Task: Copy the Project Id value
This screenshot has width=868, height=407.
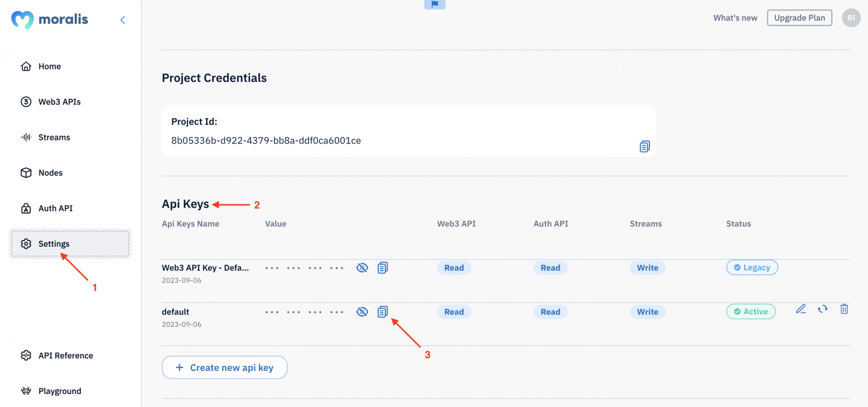Action: (645, 147)
